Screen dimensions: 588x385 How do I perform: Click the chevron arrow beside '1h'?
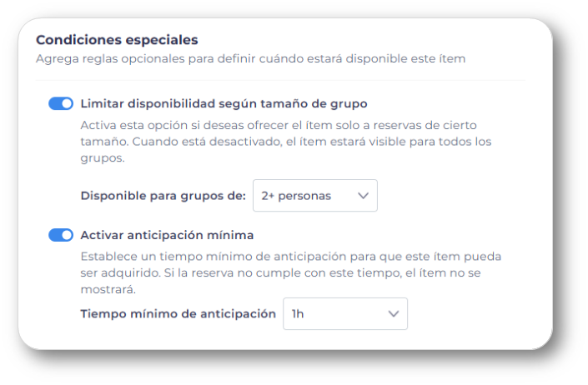pyautogui.click(x=393, y=314)
